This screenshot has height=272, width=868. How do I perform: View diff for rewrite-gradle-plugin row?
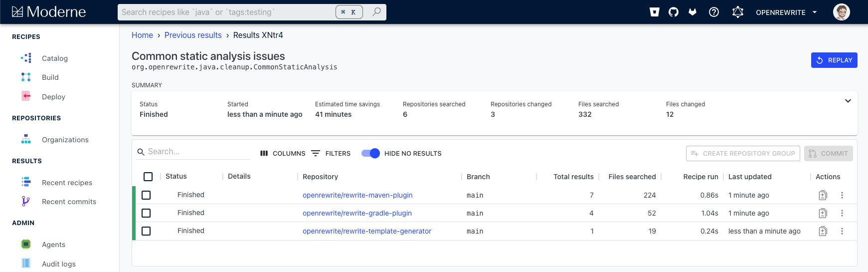click(823, 213)
